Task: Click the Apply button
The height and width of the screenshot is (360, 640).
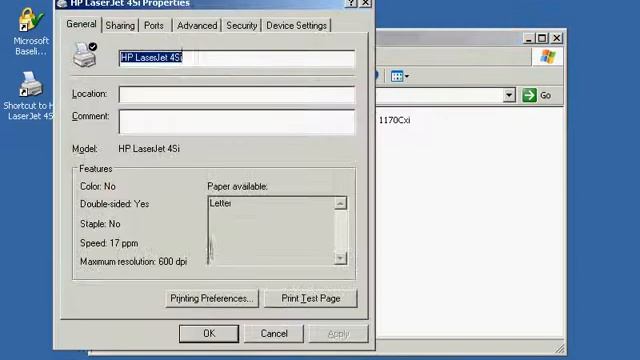Action: point(338,333)
